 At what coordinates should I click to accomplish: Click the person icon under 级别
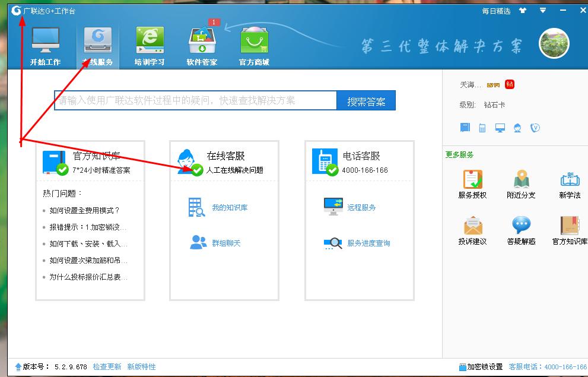click(517, 128)
